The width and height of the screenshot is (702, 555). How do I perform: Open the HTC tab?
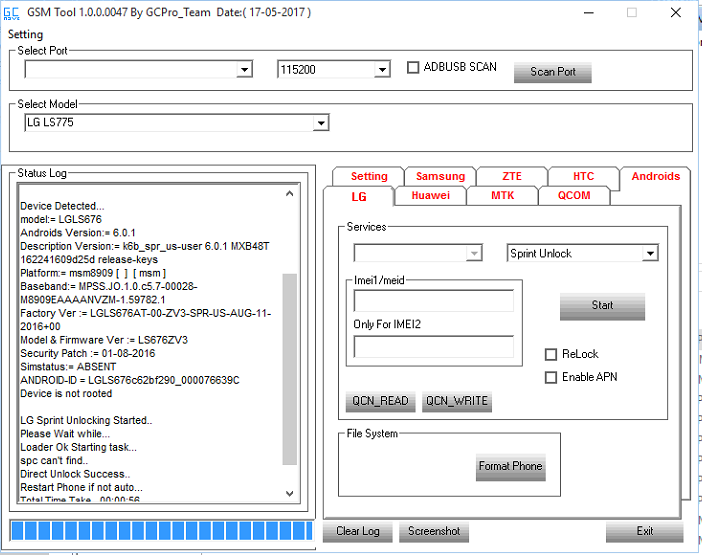[x=583, y=176]
